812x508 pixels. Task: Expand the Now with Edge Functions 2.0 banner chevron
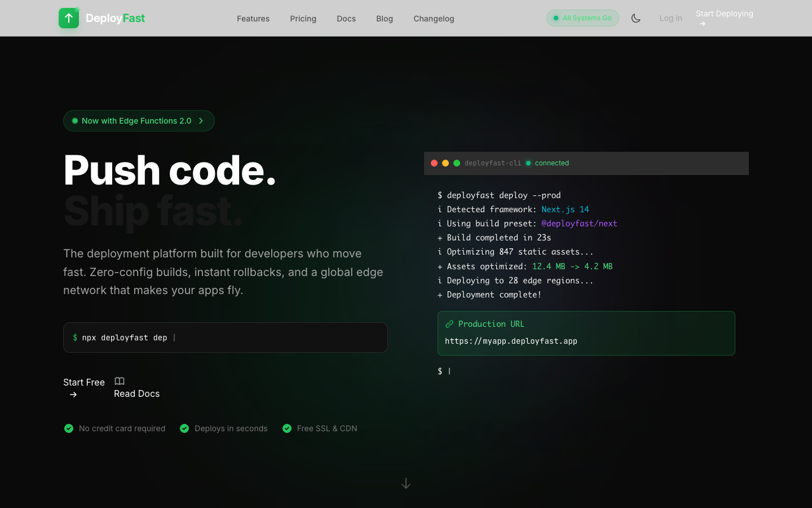[x=201, y=121]
